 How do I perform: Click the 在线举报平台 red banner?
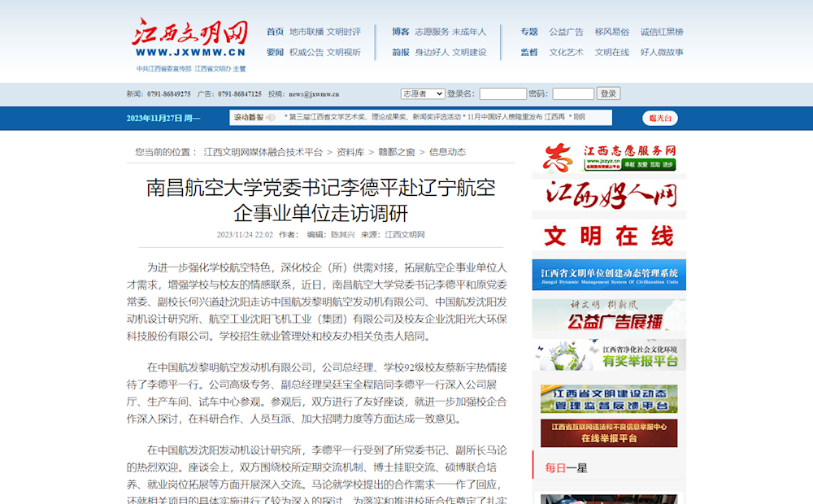click(609, 432)
